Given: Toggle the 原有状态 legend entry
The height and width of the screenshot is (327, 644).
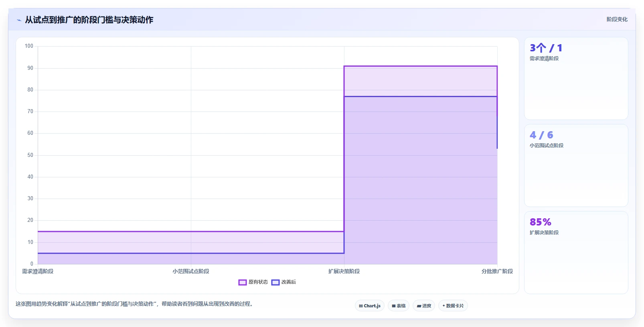Looking at the screenshot, I should 253,282.
